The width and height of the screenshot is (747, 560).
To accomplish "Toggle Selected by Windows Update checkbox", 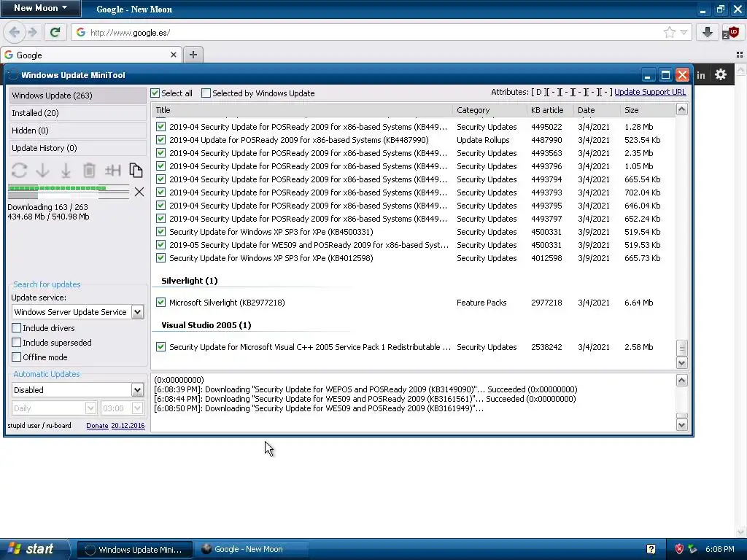I will tap(206, 93).
